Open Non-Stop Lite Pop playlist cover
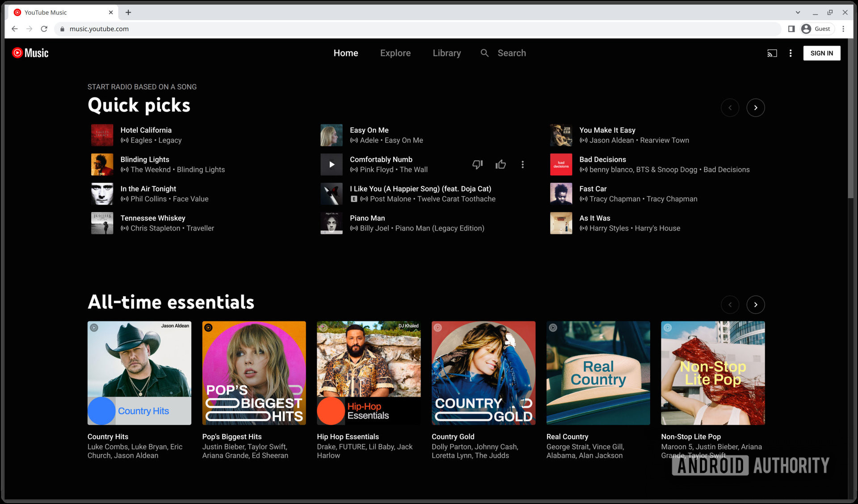Image resolution: width=858 pixels, height=504 pixels. pyautogui.click(x=713, y=373)
